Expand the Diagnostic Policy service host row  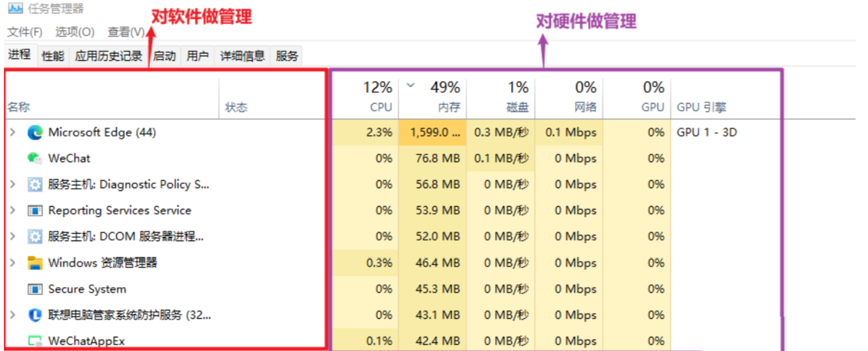coord(12,184)
